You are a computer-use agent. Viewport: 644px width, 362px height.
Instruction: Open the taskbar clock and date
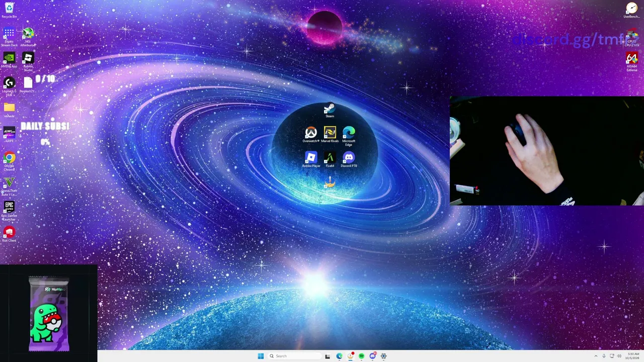coord(633,356)
